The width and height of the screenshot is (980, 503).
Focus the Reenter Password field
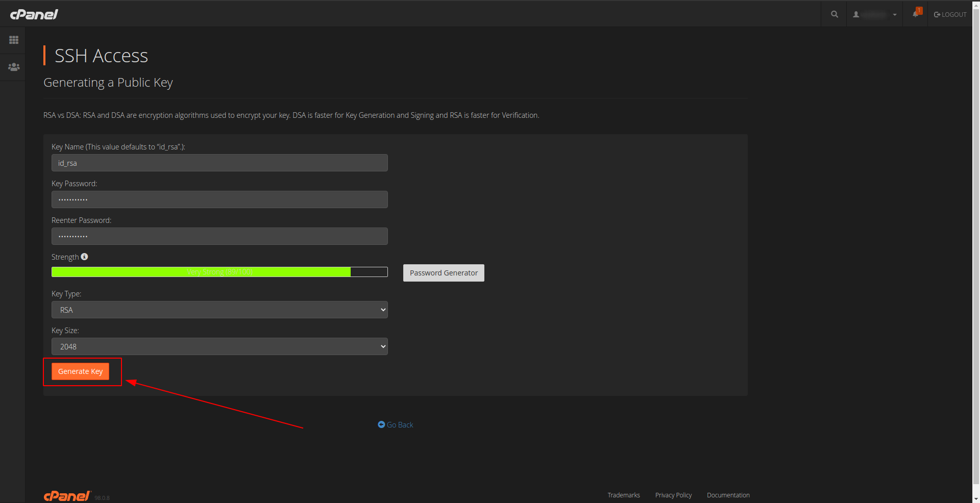point(219,236)
